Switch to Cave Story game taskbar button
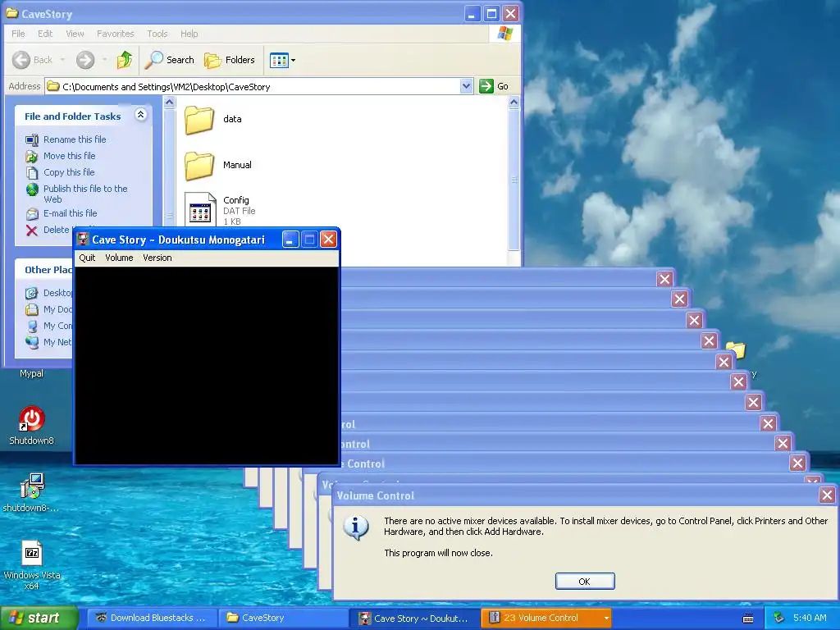This screenshot has height=630, width=840. coord(414,619)
